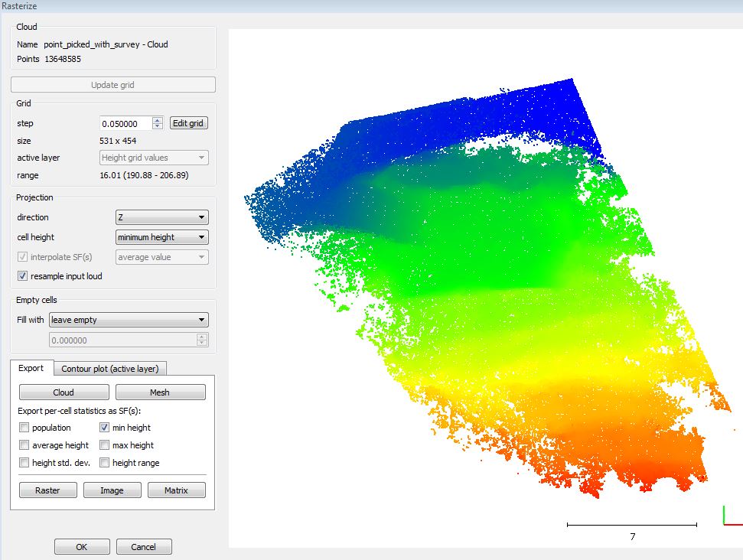Click the step spinbox down arrow

coord(158,126)
